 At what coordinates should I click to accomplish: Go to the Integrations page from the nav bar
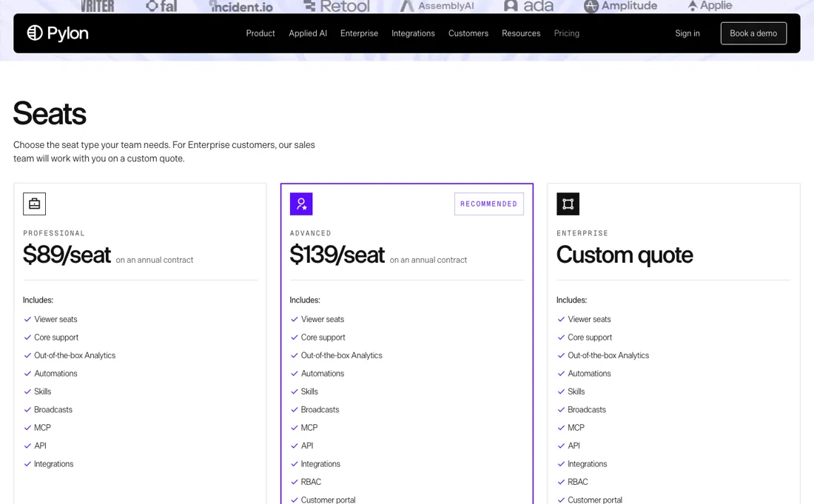[413, 33]
